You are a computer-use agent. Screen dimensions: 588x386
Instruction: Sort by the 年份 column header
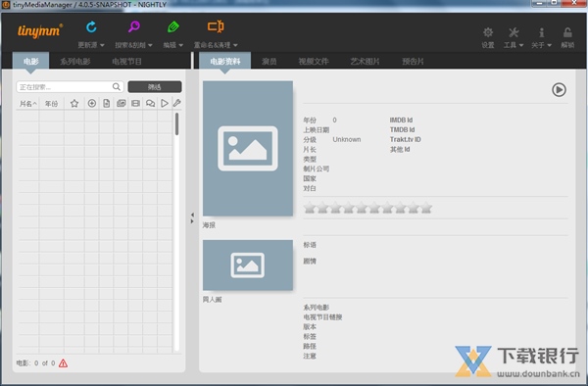52,104
